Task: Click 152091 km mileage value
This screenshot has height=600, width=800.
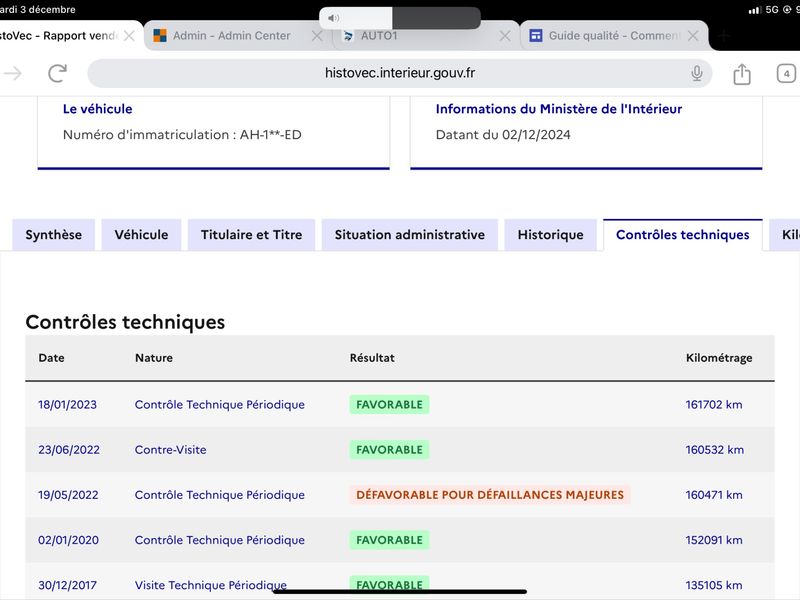Action: coord(714,540)
